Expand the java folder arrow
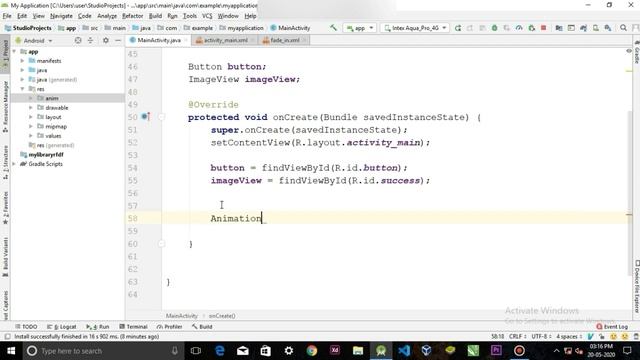640x360 pixels. pyautogui.click(x=22, y=70)
